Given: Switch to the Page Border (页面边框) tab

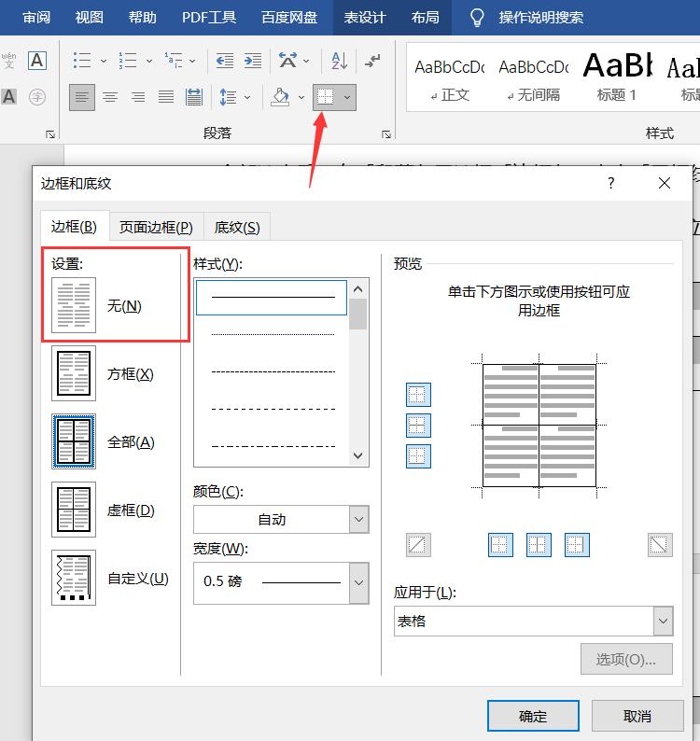Looking at the screenshot, I should click(156, 227).
